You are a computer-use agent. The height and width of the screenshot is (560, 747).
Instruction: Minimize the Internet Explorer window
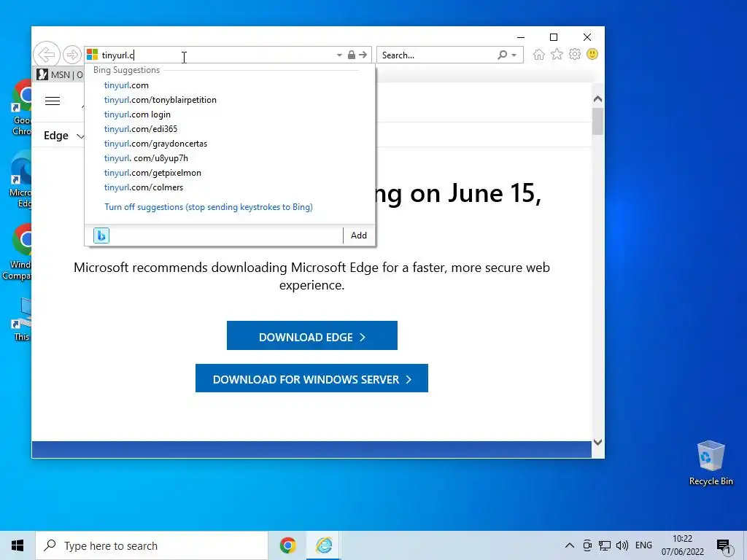click(x=521, y=37)
